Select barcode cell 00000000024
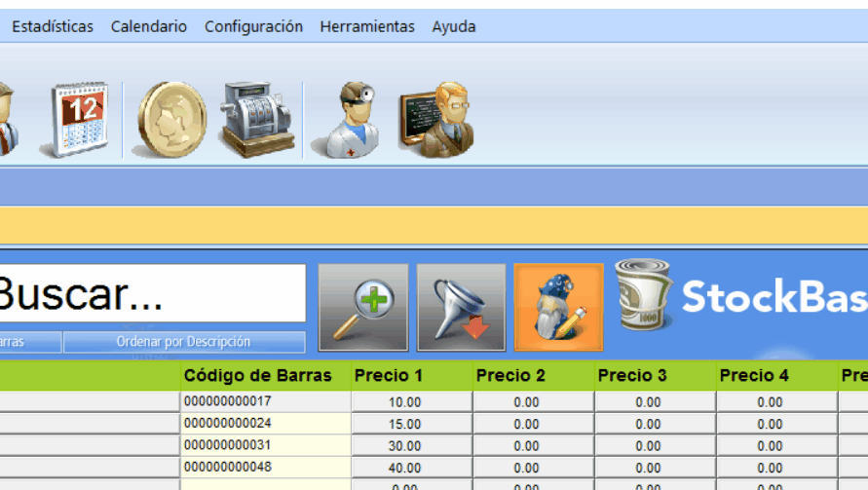 click(265, 424)
